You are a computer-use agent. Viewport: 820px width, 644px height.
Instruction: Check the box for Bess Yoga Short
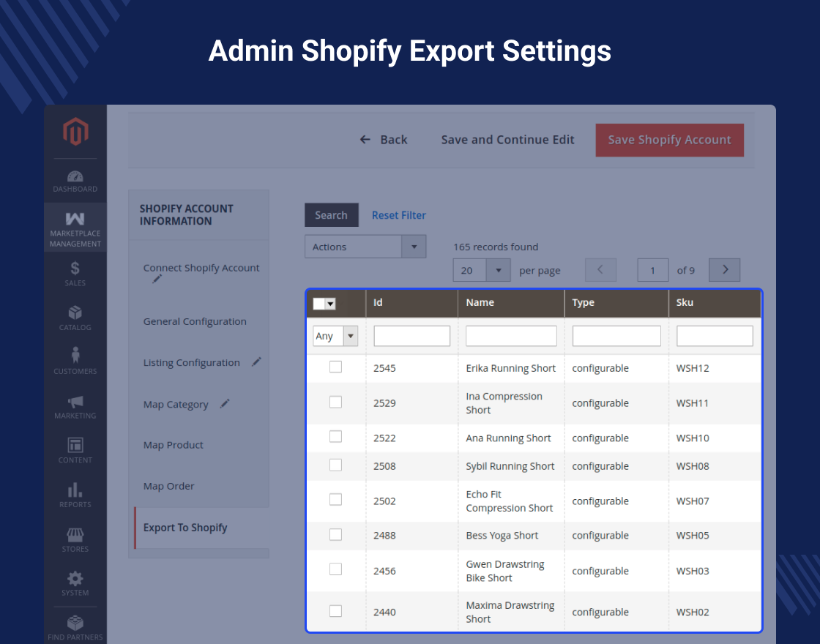(x=336, y=534)
